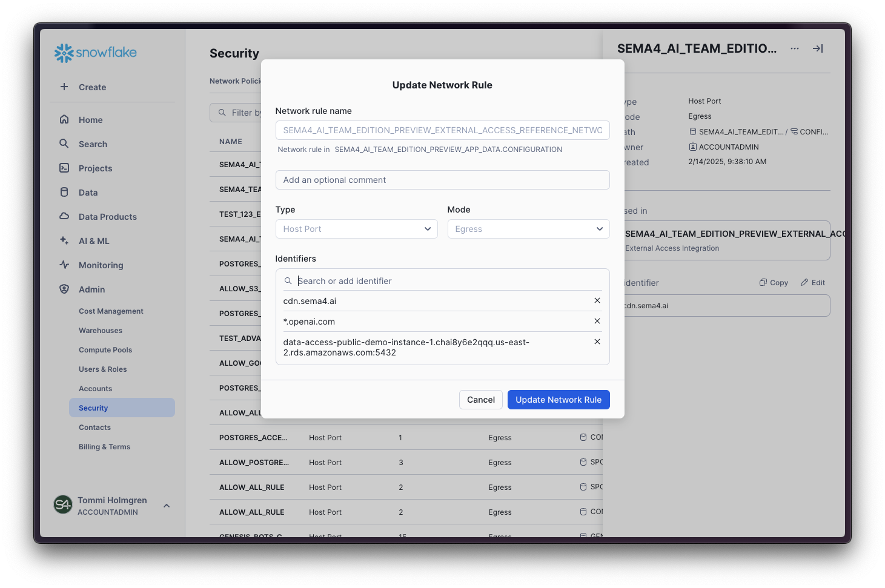This screenshot has height=588, width=885.
Task: Open Home from the sidebar
Action: [90, 120]
